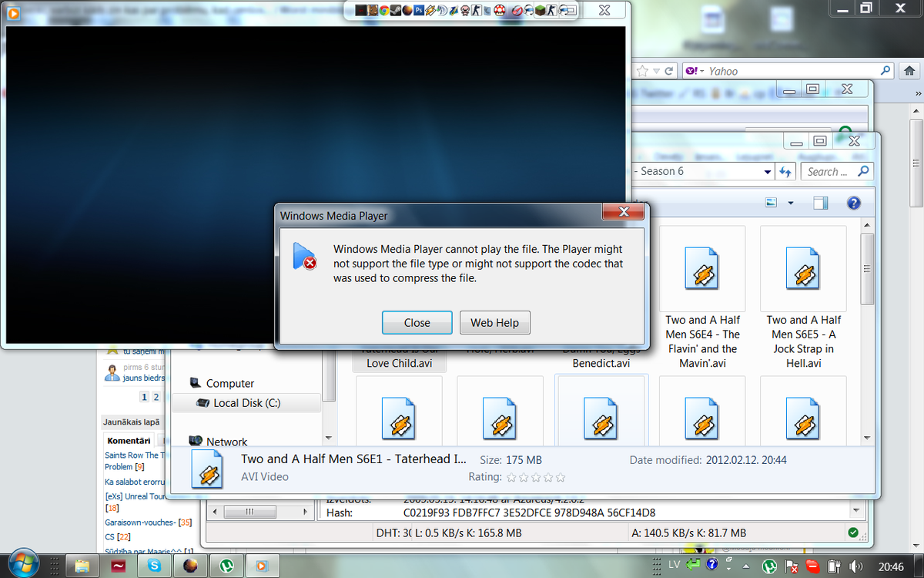
Task: Open Web Help for the playback error
Action: pyautogui.click(x=495, y=322)
